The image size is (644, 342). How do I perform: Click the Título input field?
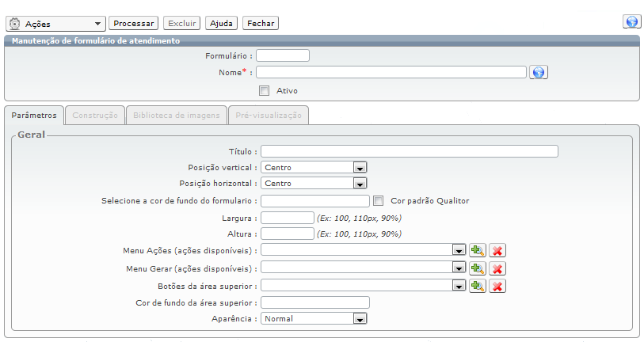click(x=409, y=151)
